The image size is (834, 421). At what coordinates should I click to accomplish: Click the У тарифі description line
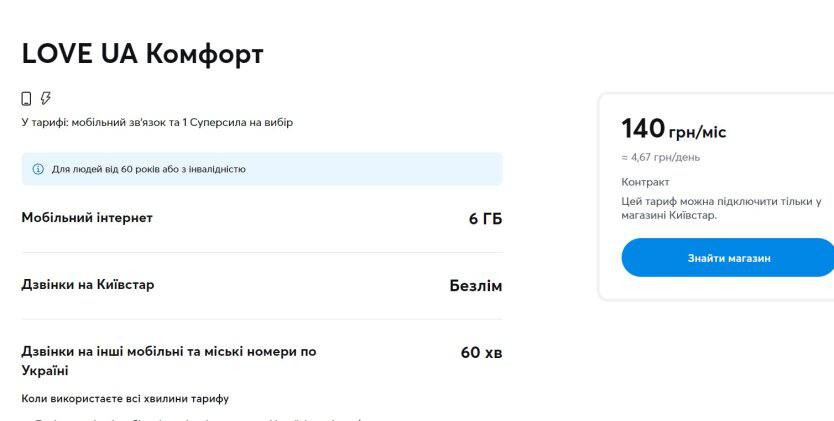point(157,122)
